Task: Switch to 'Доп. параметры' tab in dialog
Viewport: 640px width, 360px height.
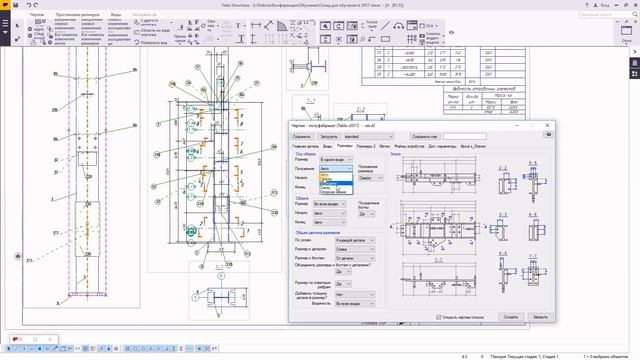Action: point(442,146)
